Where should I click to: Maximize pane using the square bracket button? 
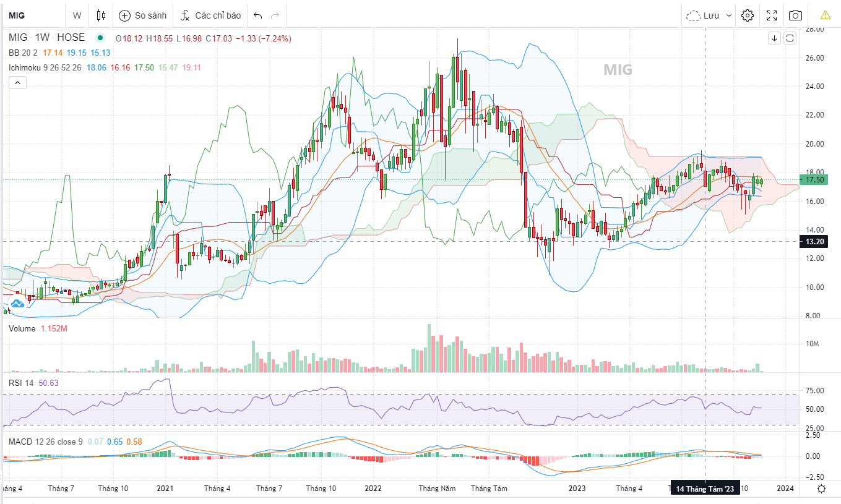(x=790, y=38)
